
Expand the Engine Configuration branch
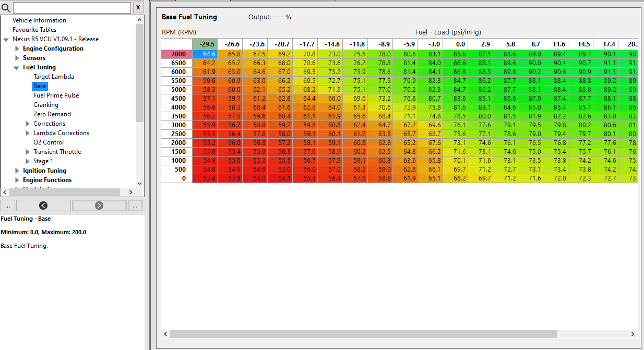[17, 48]
